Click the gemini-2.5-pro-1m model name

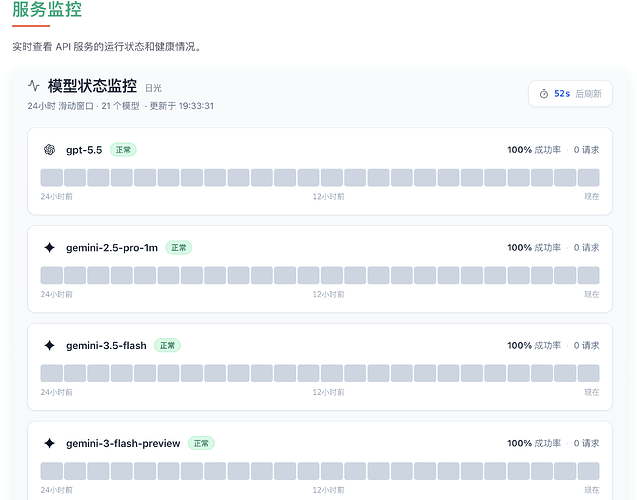tap(112, 247)
